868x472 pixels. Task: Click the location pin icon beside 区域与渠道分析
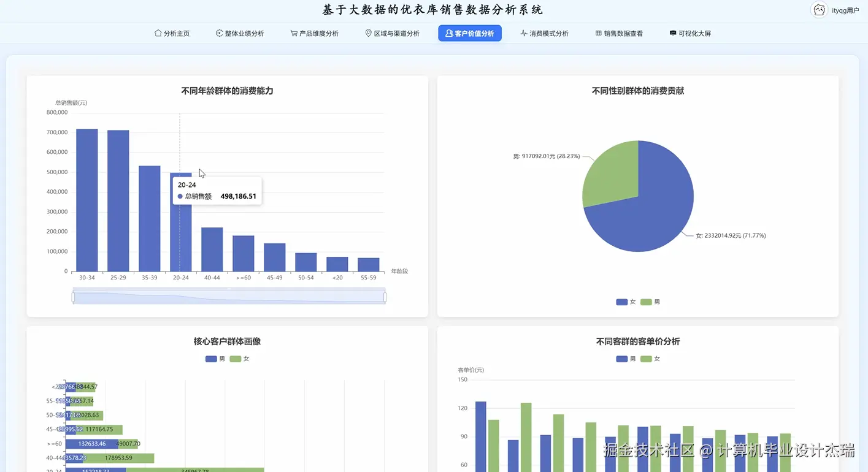(x=369, y=33)
